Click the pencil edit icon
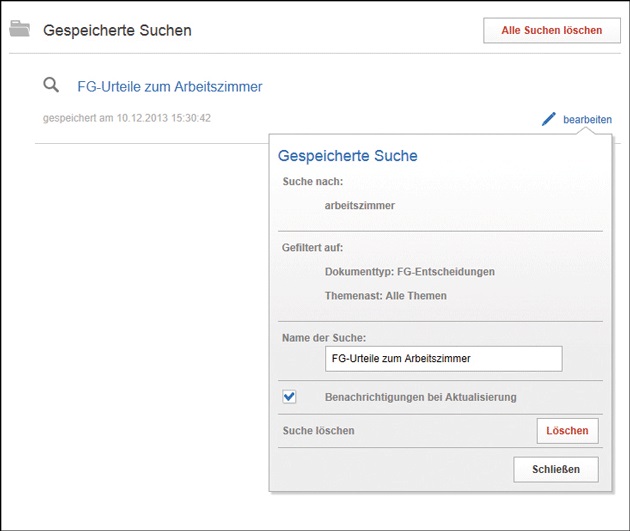 548,119
